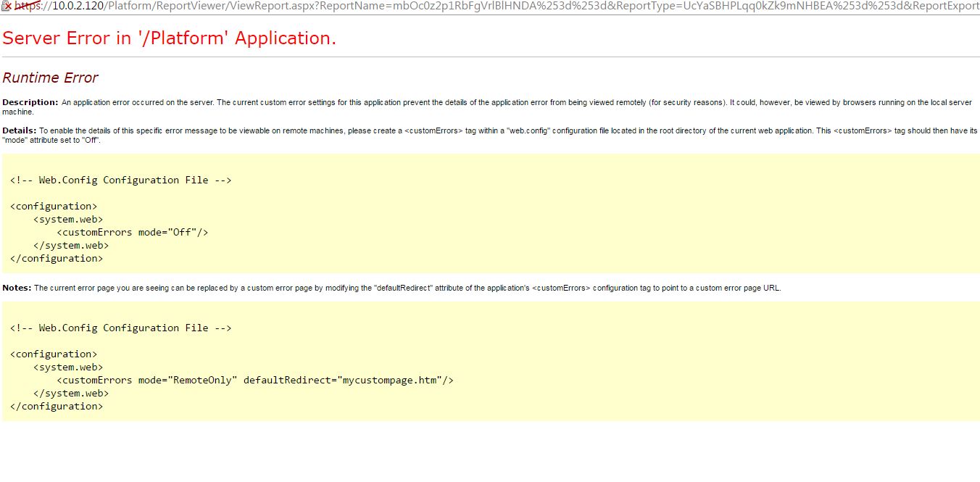This screenshot has width=980, height=482.
Task: Click the bold Notes label
Action: 17,288
